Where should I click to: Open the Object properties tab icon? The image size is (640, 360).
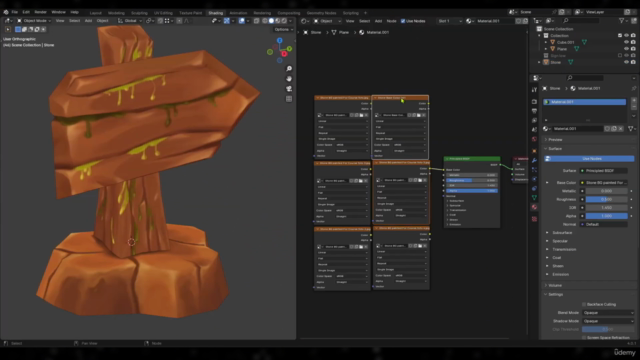[x=534, y=151]
